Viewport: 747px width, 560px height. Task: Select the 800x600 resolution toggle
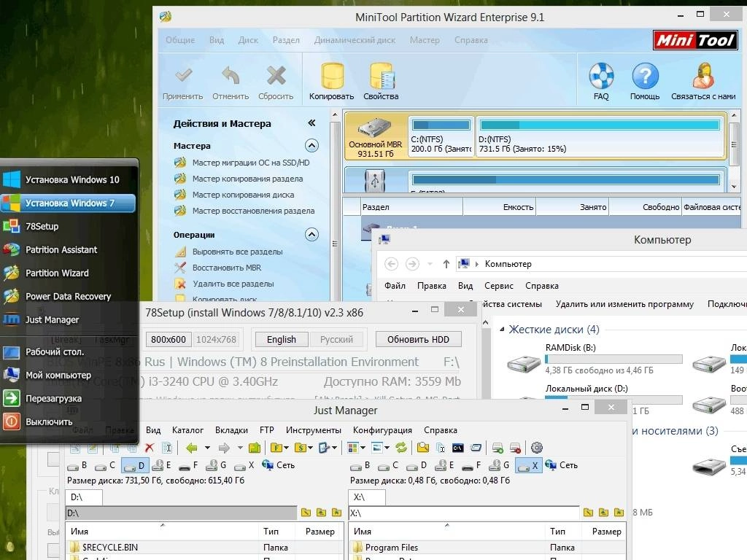pyautogui.click(x=169, y=340)
